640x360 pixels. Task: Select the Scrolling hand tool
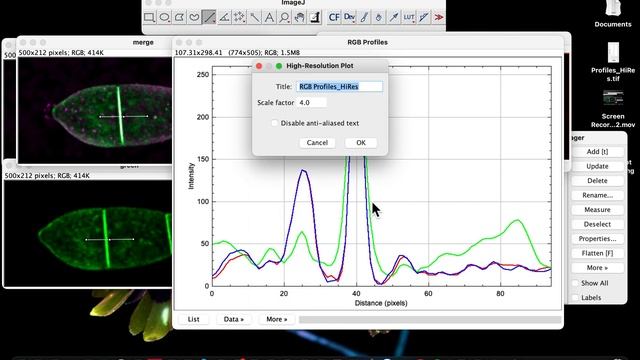click(x=300, y=17)
